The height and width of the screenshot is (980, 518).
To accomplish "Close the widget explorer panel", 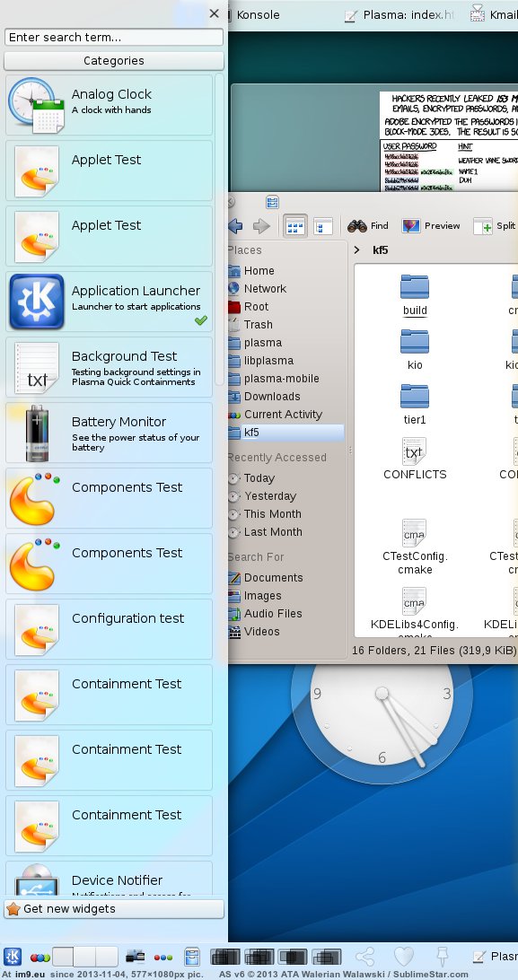I will pyautogui.click(x=214, y=13).
